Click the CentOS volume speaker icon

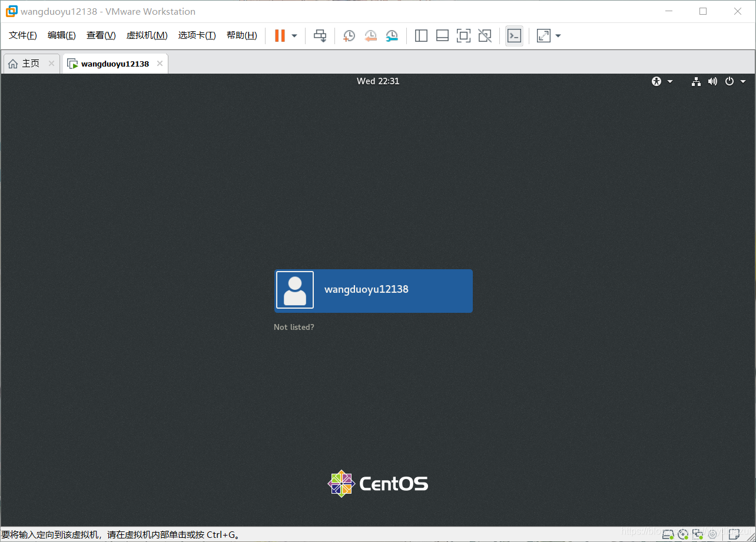coord(712,81)
